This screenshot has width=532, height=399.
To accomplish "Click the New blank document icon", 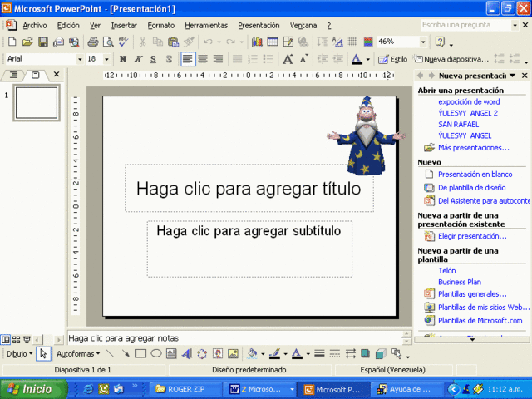I will click(12, 42).
